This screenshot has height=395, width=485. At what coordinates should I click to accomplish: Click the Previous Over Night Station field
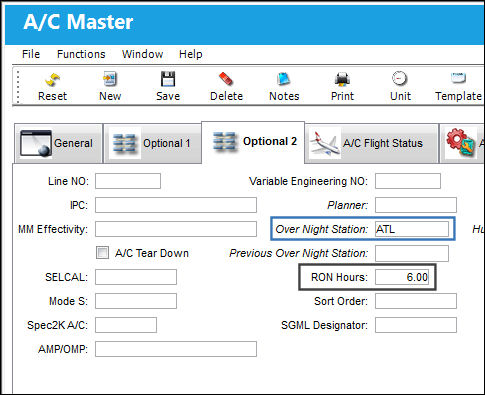(x=412, y=253)
